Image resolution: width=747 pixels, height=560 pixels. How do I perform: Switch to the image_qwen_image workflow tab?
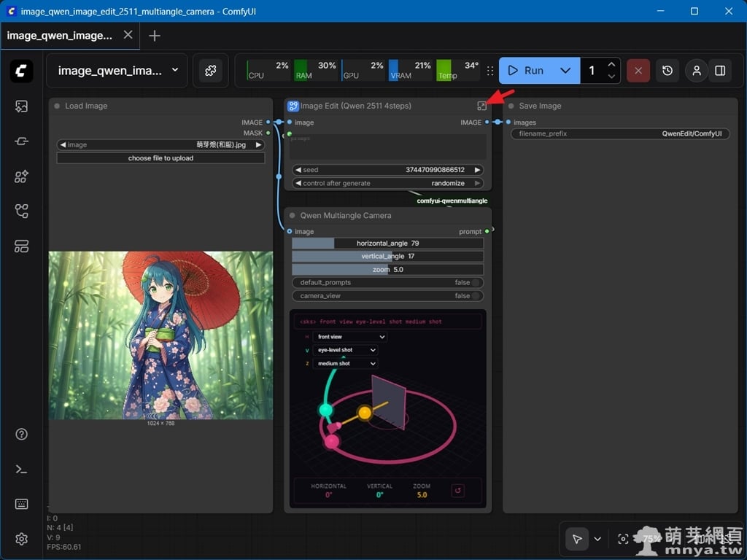tap(60, 35)
